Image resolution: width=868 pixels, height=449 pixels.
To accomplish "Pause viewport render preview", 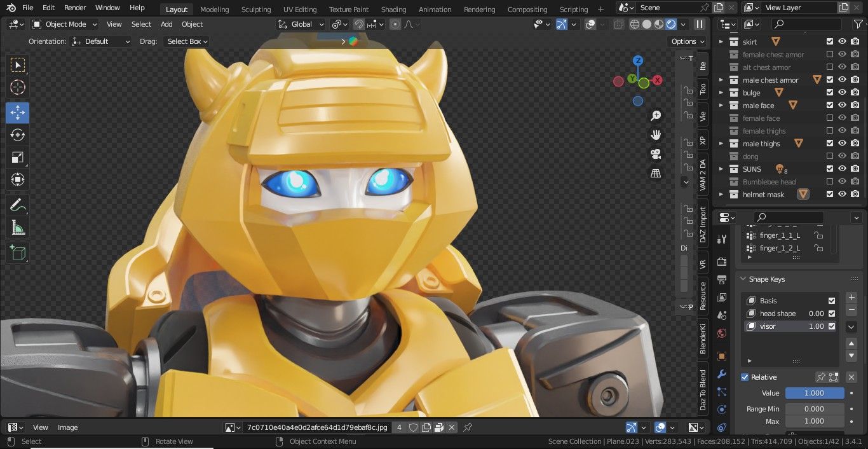I will [700, 24].
